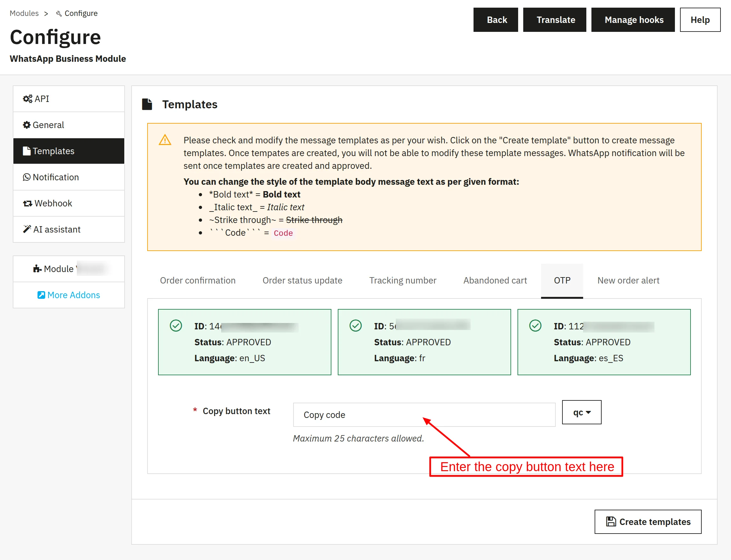Switch to the Tracking number tab
The width and height of the screenshot is (731, 560).
tap(402, 280)
